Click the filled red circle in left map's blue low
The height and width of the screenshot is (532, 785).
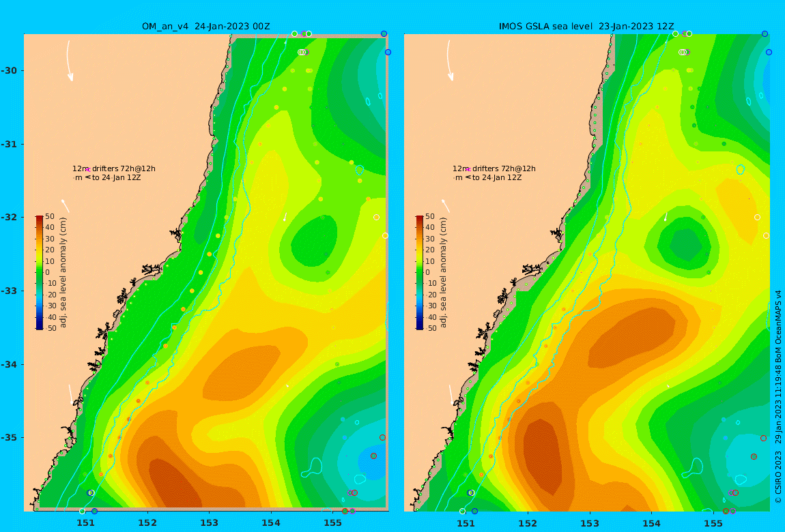(373, 456)
